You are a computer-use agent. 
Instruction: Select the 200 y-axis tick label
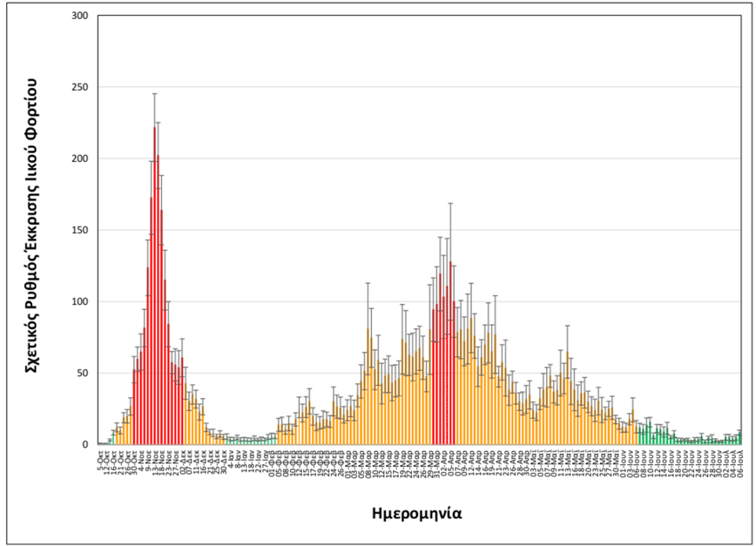79,159
